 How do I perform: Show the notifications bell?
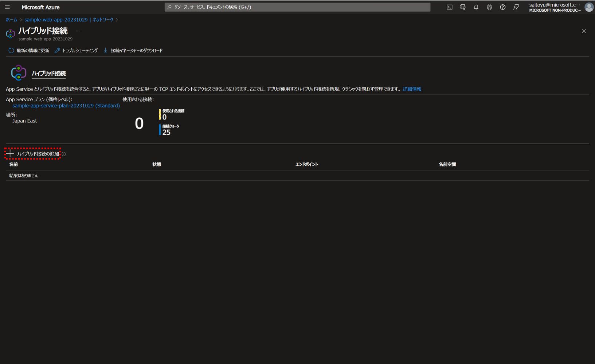coord(476,7)
